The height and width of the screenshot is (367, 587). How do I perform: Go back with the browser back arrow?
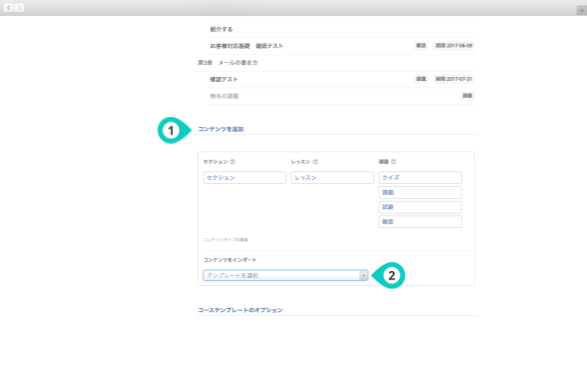[x=9, y=7]
